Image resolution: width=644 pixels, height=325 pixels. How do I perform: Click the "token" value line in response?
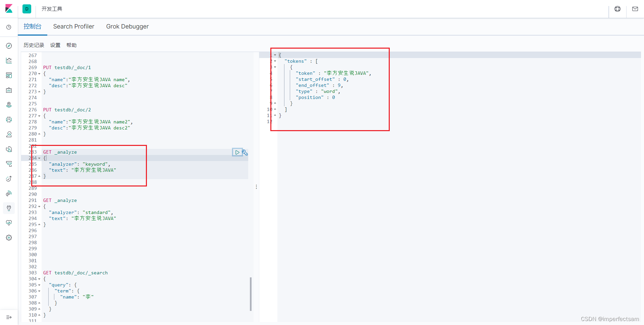tap(333, 73)
